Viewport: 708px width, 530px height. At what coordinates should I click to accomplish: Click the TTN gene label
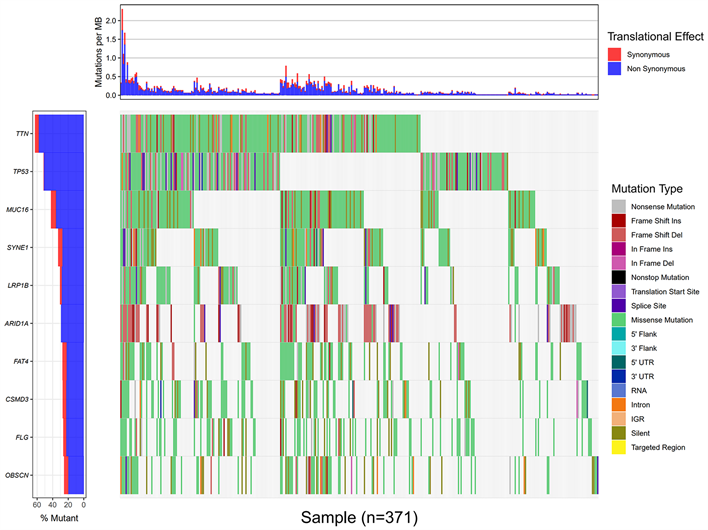tap(22, 133)
